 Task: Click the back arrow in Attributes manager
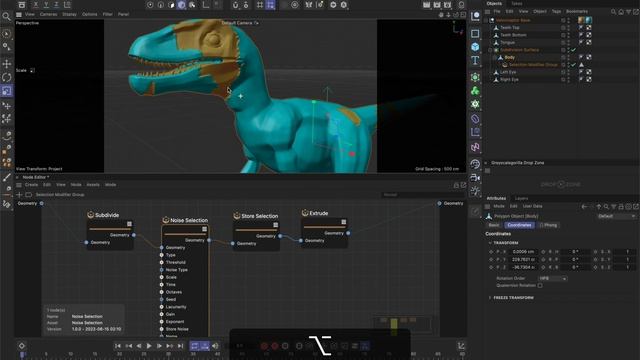tap(584, 207)
